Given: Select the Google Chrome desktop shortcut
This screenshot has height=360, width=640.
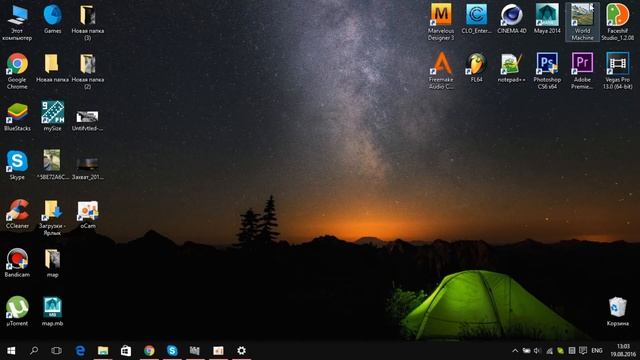Looking at the screenshot, I should coord(17,71).
